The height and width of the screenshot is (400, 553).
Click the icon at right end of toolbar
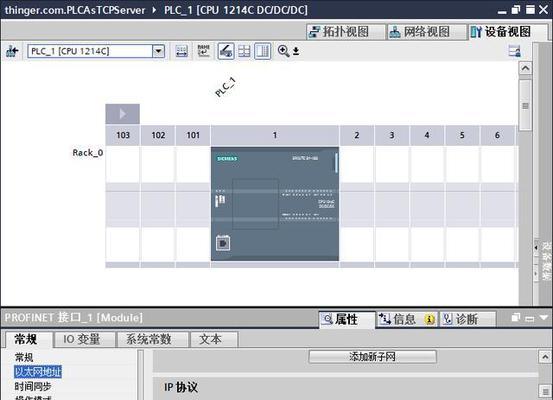tap(515, 51)
